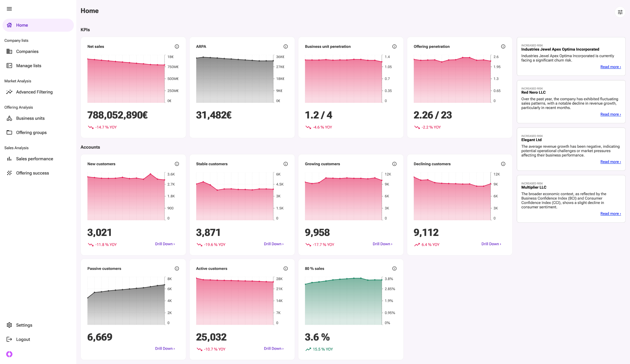Read more about Multiplier LLC risk
Viewport: 630px width, 364px height.
point(610,213)
